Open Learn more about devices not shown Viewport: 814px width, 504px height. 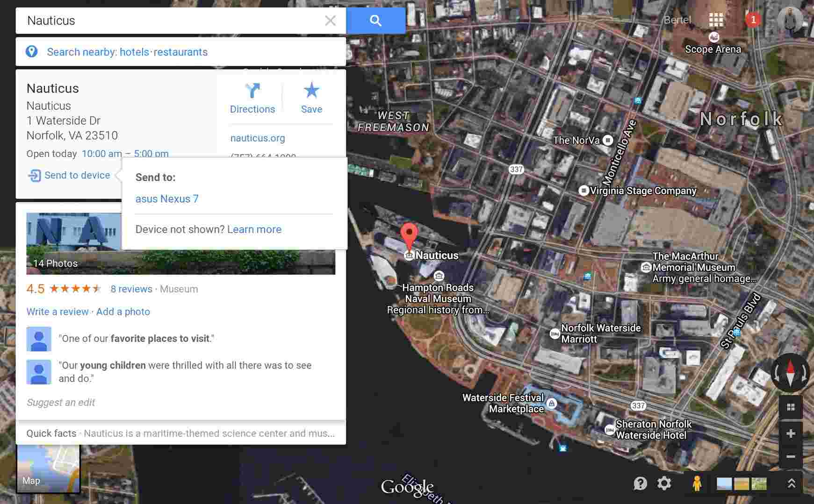pos(254,229)
